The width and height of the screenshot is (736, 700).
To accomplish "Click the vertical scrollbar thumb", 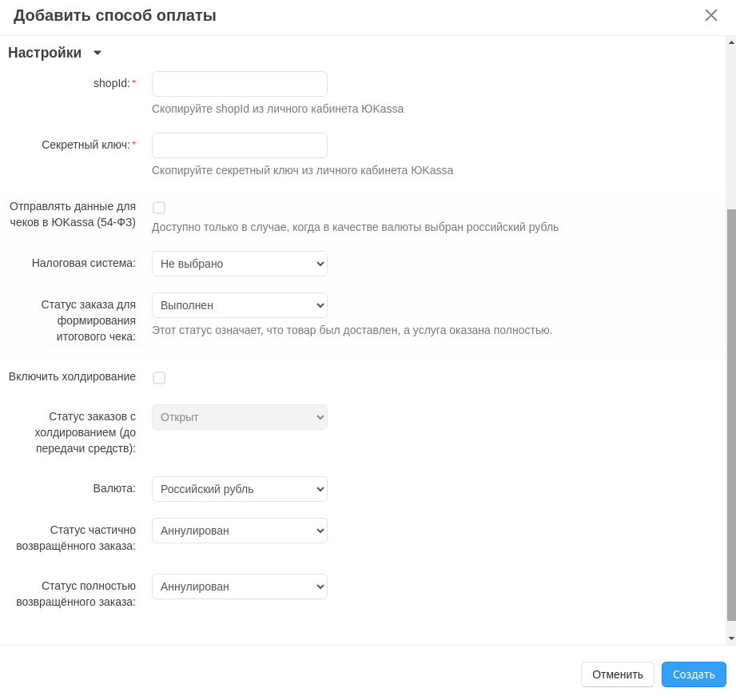I will (x=731, y=416).
